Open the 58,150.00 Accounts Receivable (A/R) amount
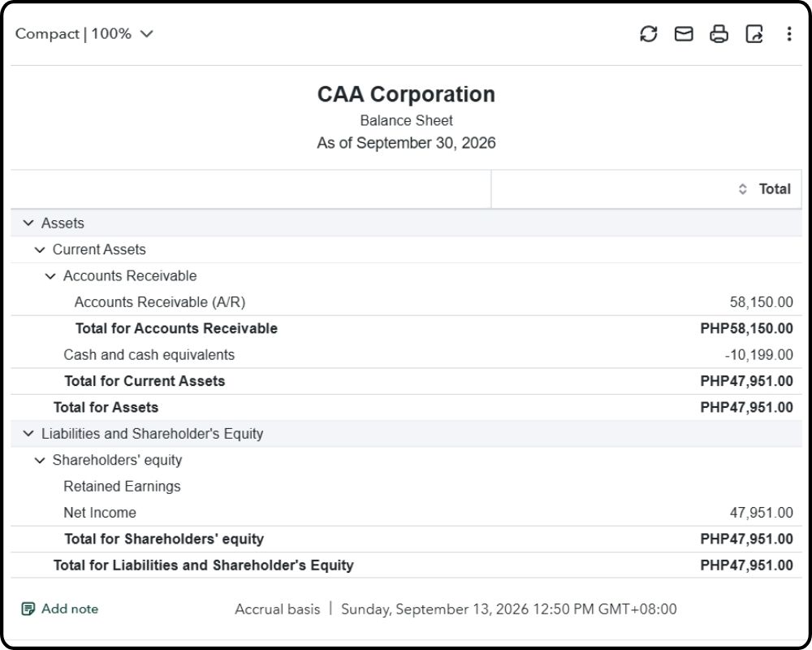 tap(762, 302)
